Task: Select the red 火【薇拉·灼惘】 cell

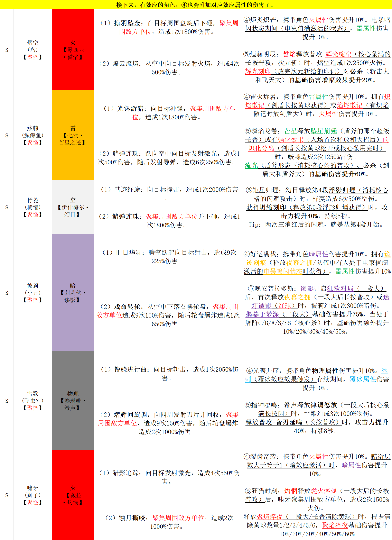Action: coord(73,495)
